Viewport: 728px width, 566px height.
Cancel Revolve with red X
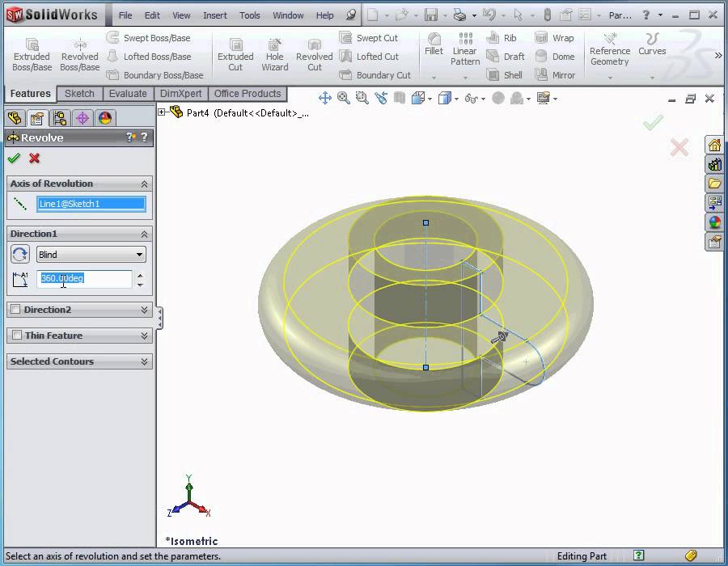pyautogui.click(x=34, y=158)
